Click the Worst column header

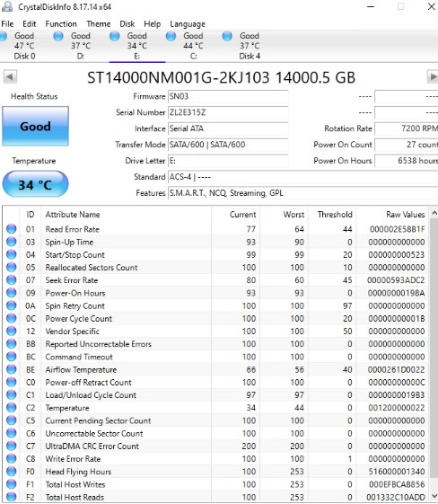click(285, 215)
